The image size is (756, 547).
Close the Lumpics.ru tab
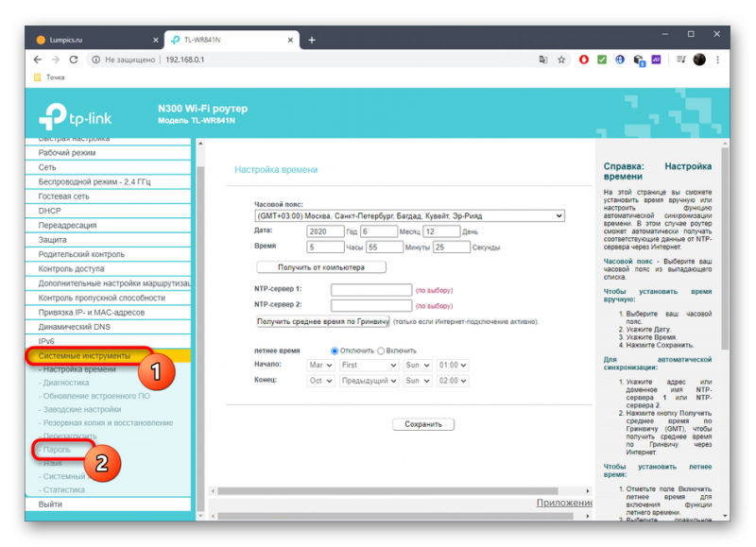[x=155, y=40]
